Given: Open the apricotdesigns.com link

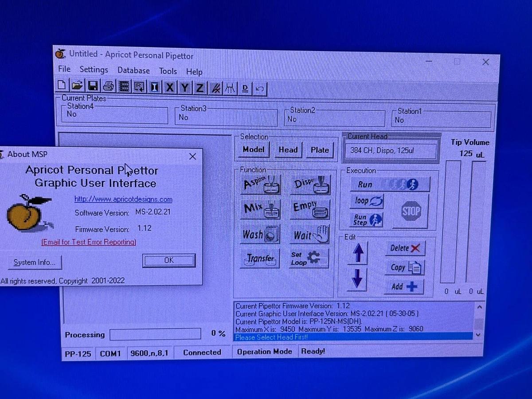Looking at the screenshot, I should click(x=123, y=199).
